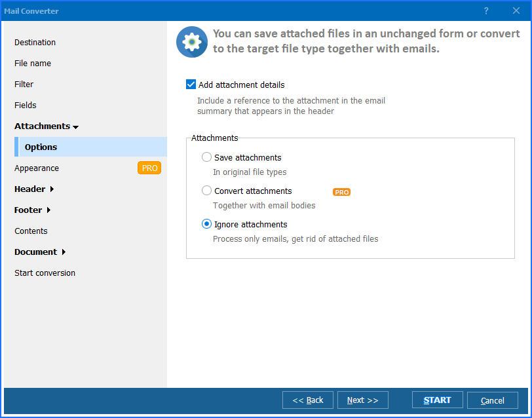Expand the Header section
This screenshot has width=532, height=418.
(52, 189)
